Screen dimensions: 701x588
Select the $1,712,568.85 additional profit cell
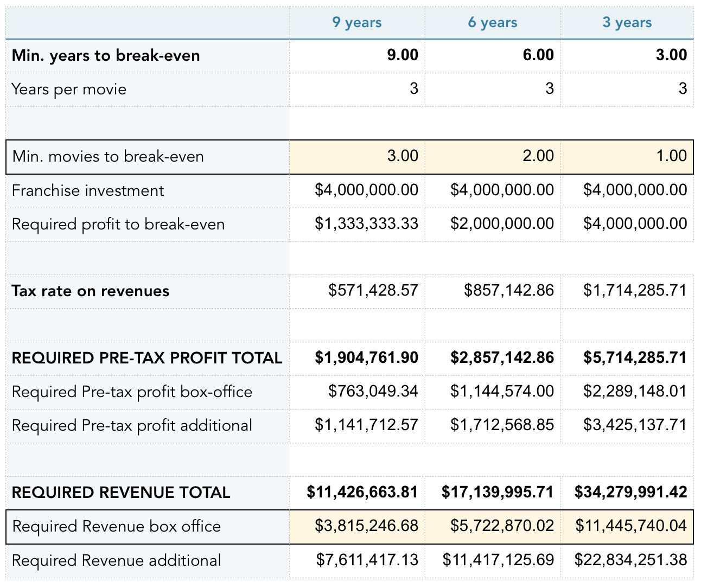pos(493,425)
